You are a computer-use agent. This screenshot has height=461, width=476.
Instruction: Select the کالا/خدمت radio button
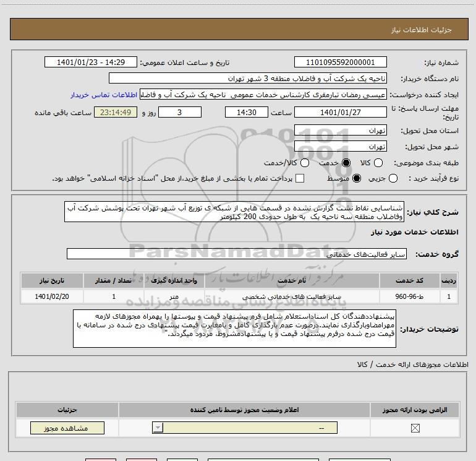point(305,163)
